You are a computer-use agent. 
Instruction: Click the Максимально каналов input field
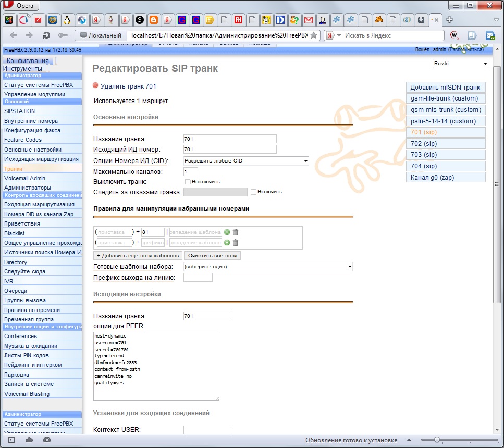[191, 171]
